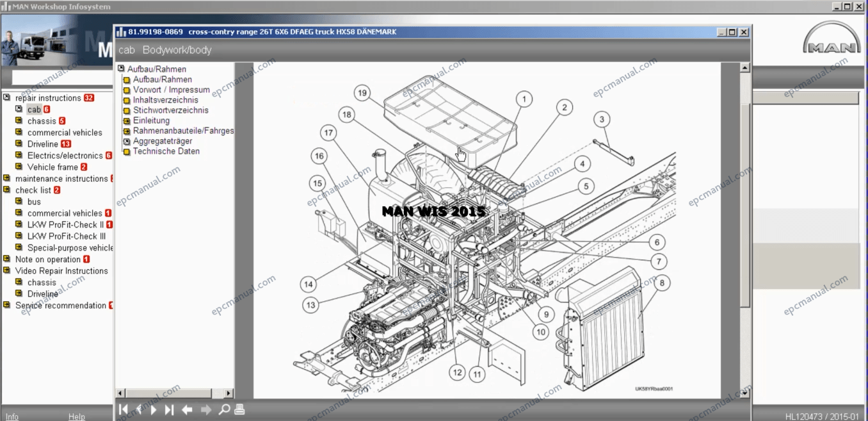Click the back arrow in bottom toolbar
This screenshot has height=421, width=868.
187,409
